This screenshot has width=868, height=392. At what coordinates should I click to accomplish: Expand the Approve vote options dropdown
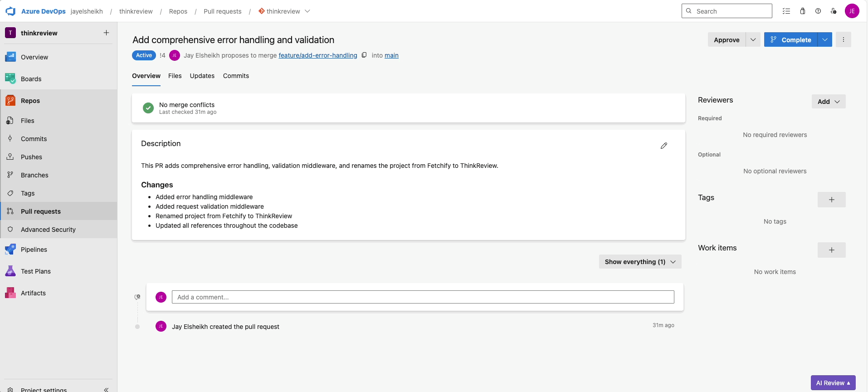pos(753,39)
